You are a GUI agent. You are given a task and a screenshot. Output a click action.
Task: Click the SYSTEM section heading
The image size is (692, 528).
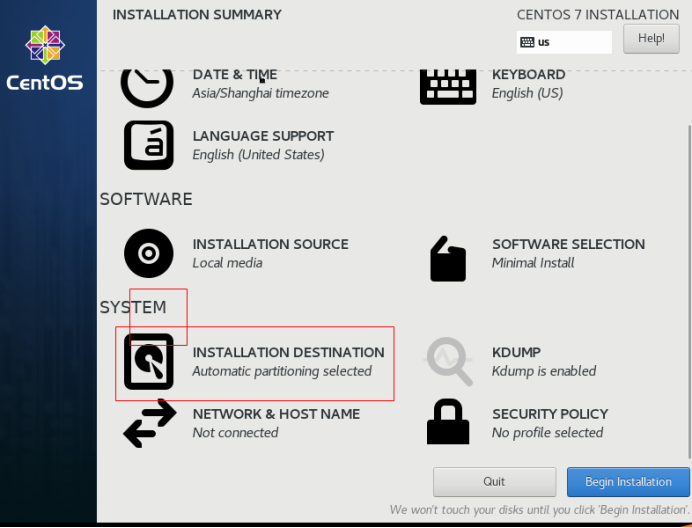(133, 307)
